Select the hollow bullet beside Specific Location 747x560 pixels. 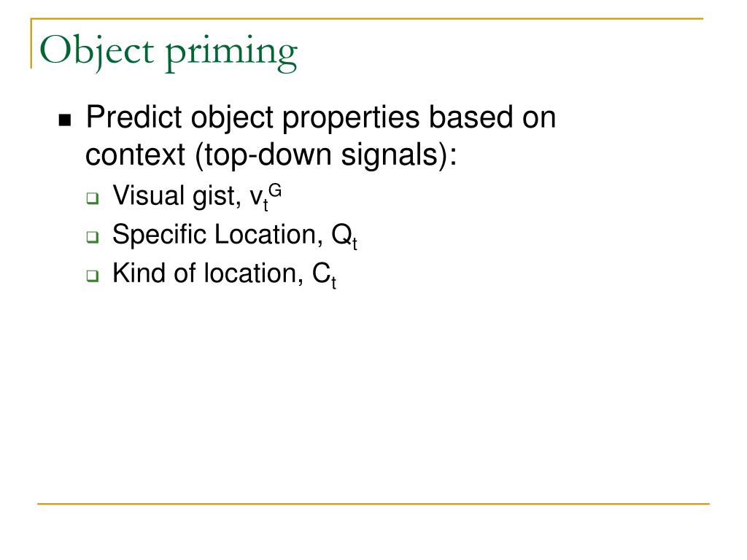pos(93,237)
